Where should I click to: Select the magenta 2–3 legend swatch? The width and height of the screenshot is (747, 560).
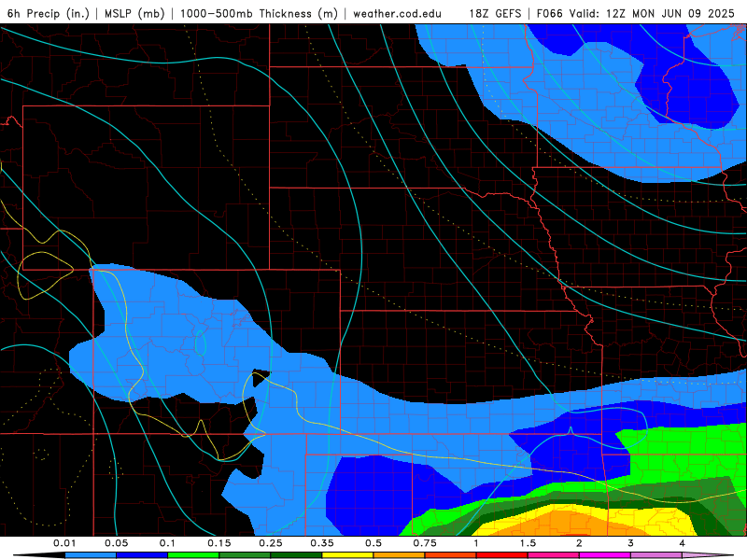[605, 555]
